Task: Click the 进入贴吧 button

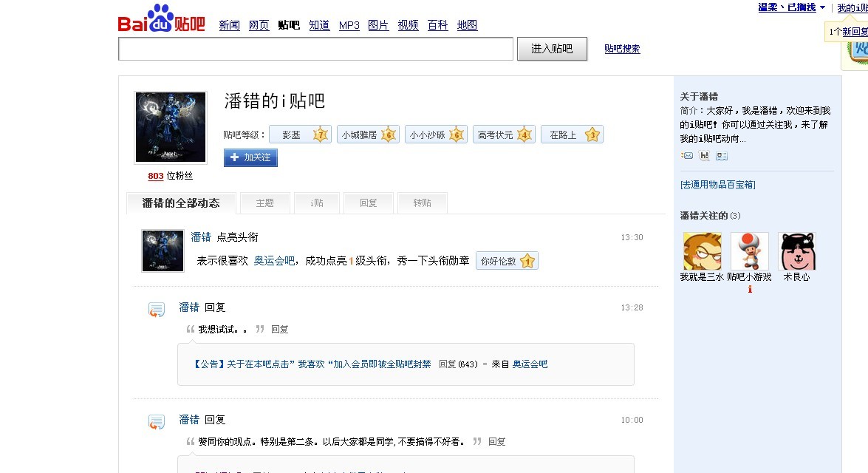Action: point(552,49)
